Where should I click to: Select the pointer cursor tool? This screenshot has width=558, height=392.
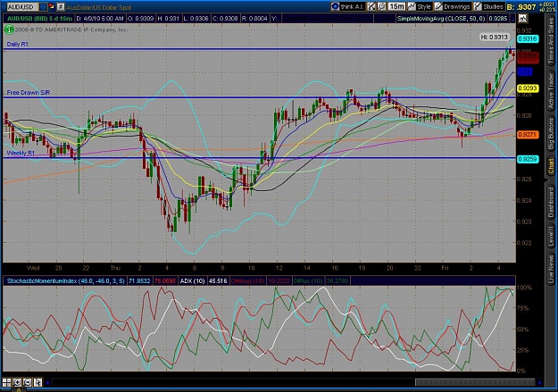(37, 382)
